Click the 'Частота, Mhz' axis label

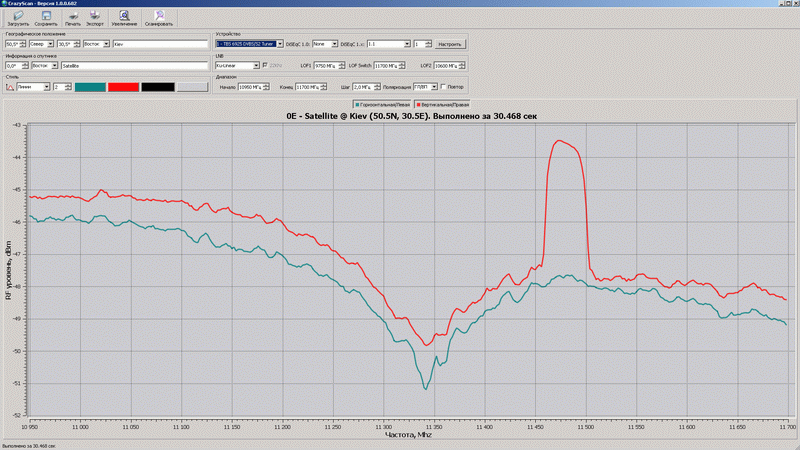point(408,435)
